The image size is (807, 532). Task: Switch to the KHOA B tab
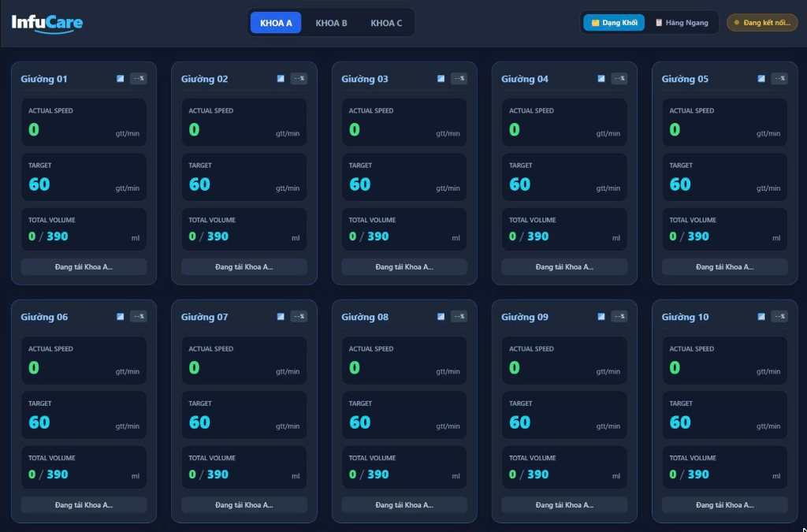click(332, 23)
